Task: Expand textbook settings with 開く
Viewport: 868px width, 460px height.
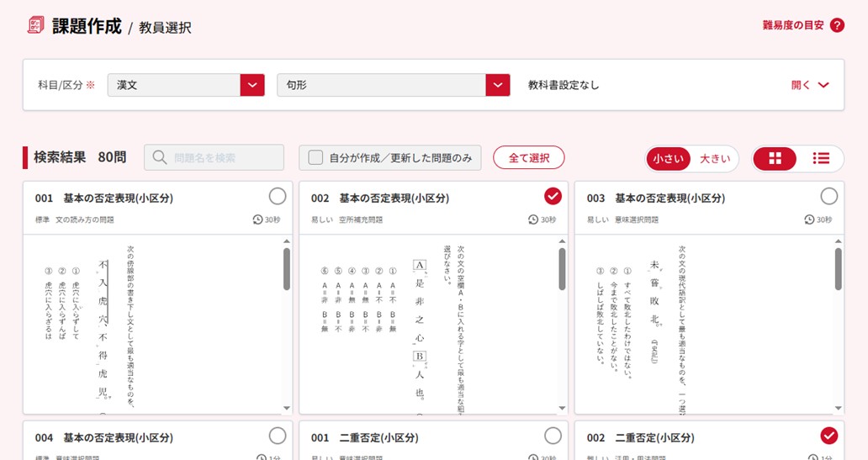Action: (810, 85)
